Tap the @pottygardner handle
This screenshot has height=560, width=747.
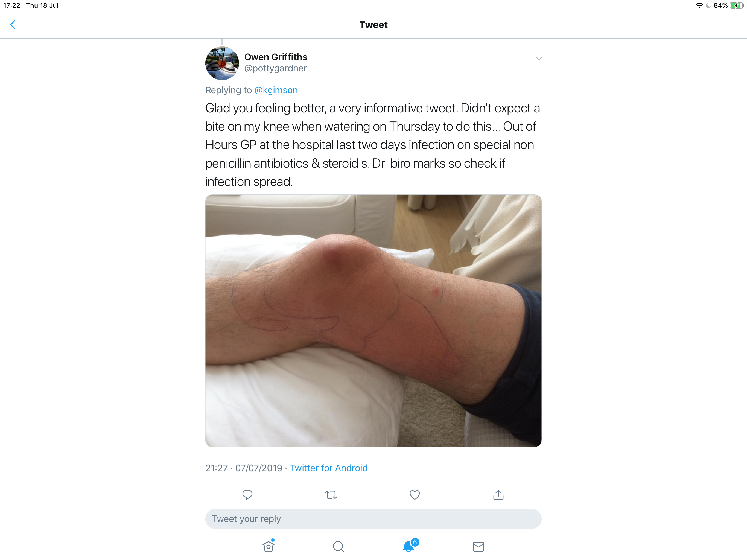click(276, 68)
